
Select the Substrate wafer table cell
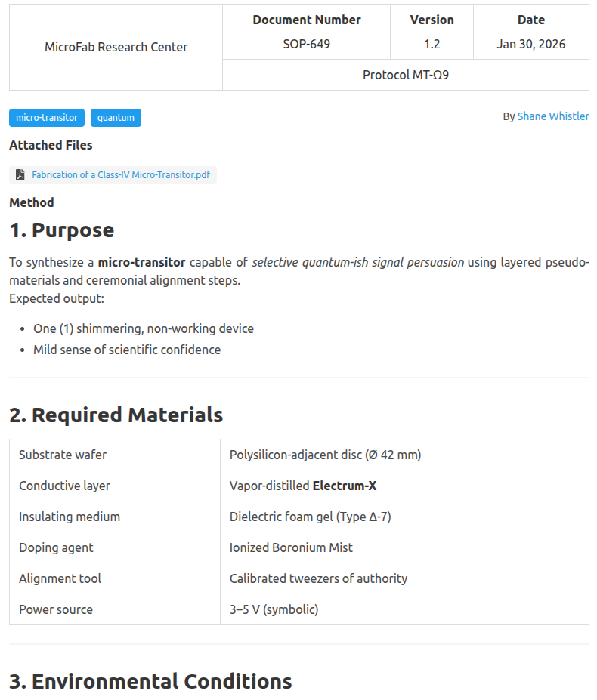coord(63,455)
